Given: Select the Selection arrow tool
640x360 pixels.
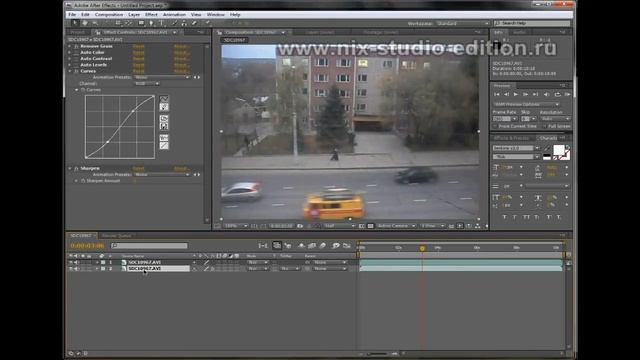Looking at the screenshot, I should pos(75,23).
